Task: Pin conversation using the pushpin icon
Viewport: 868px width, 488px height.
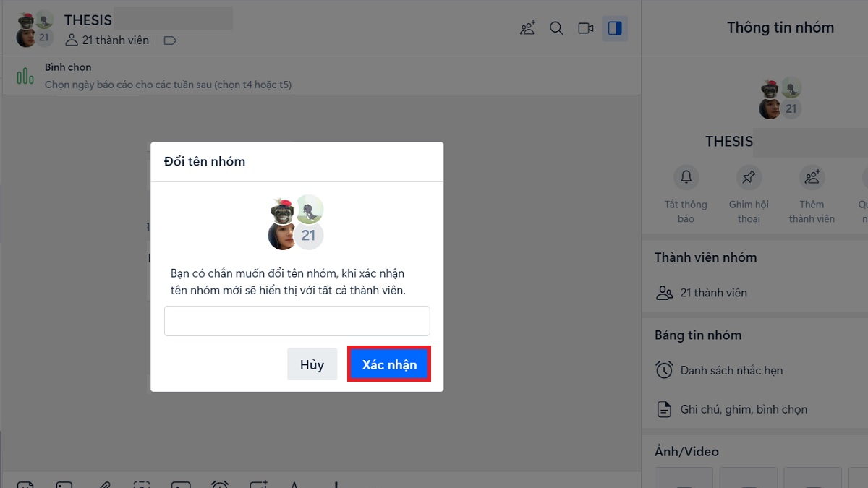Action: pyautogui.click(x=749, y=177)
